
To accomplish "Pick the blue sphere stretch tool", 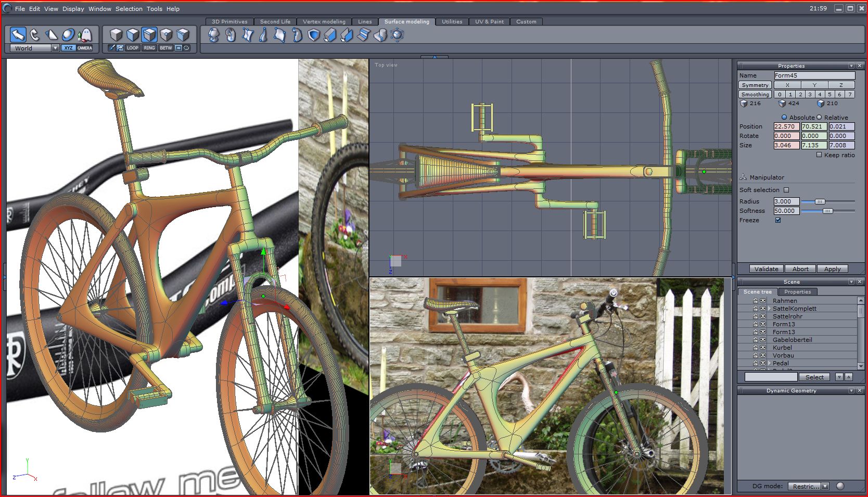I will click(68, 35).
